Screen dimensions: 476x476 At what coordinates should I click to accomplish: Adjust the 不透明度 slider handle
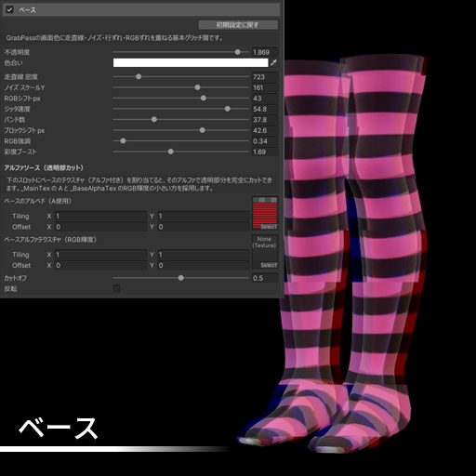(x=237, y=52)
